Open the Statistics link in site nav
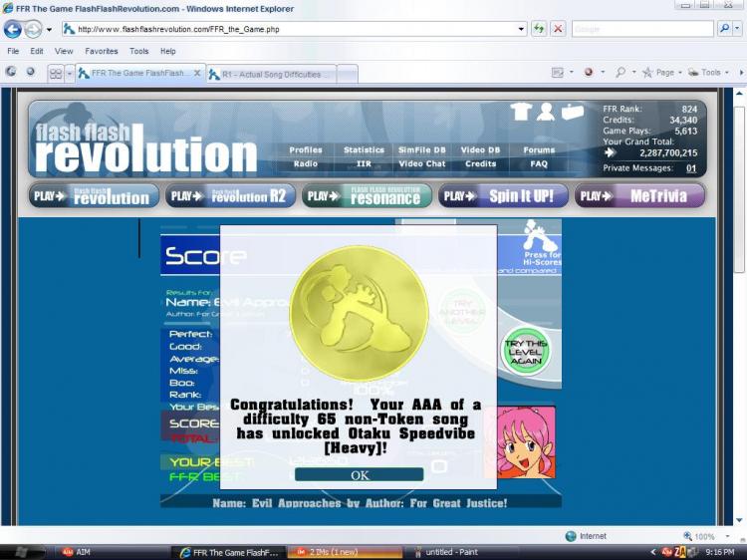This screenshot has width=747, height=560. coord(364,150)
